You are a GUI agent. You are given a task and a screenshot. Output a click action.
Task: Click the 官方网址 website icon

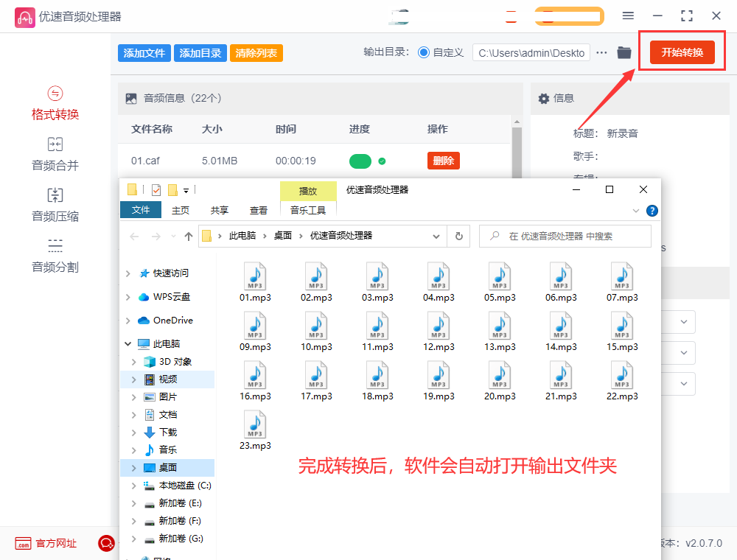click(23, 544)
